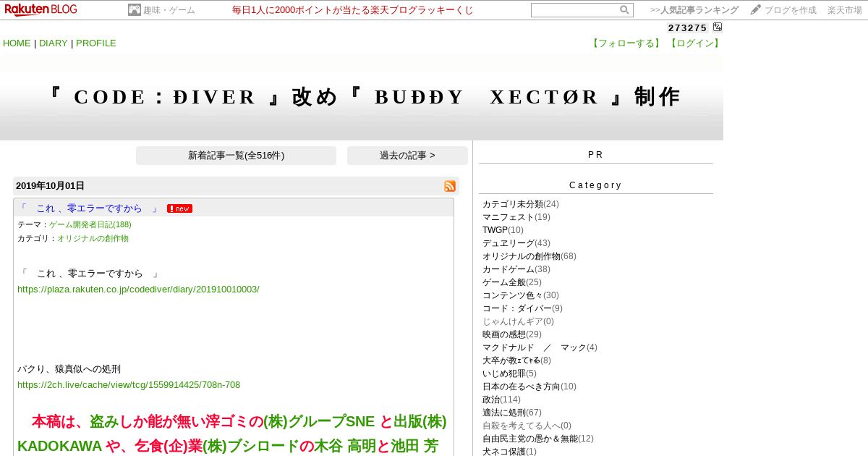Click the PR sidebar heading
Image resolution: width=868 pixels, height=456 pixels.
click(x=595, y=155)
